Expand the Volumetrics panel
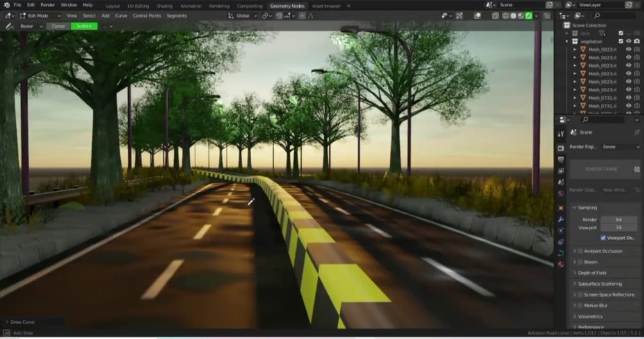Image resolution: width=644 pixels, height=339 pixels. (x=574, y=317)
